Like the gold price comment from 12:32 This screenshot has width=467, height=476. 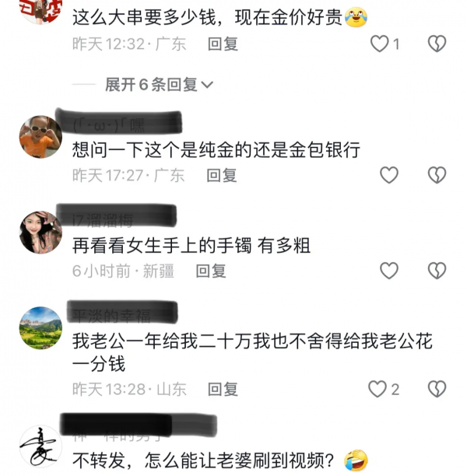click(379, 44)
